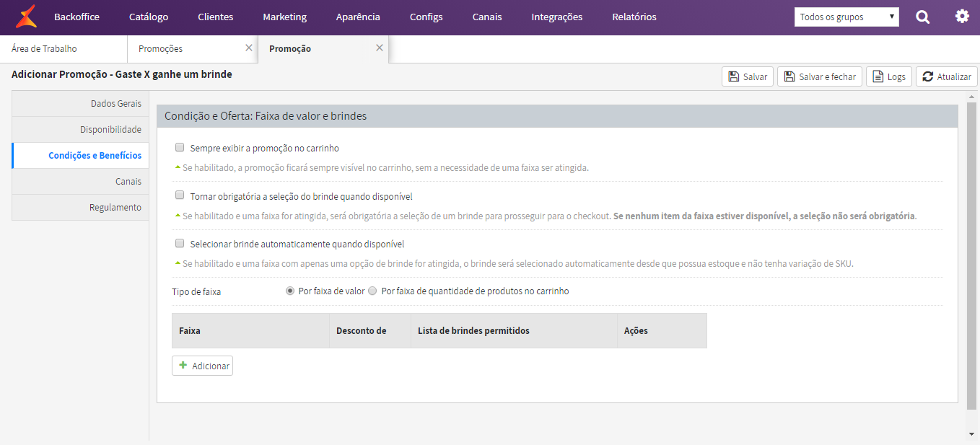Click the orange X logo icon
This screenshot has height=445, width=980.
point(26,17)
